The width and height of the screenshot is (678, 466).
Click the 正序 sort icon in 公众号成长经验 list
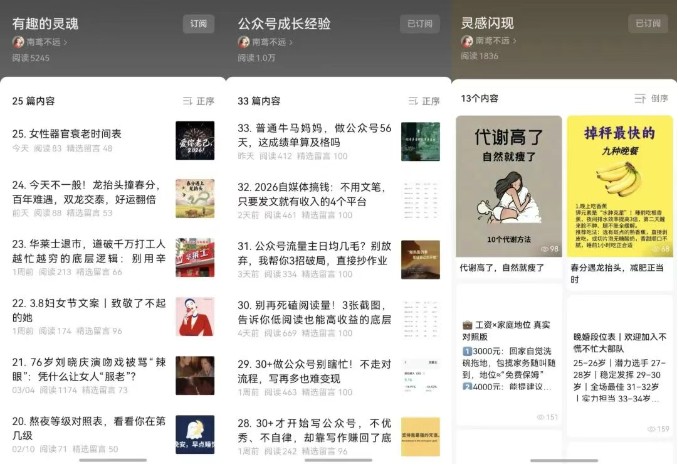(412, 101)
